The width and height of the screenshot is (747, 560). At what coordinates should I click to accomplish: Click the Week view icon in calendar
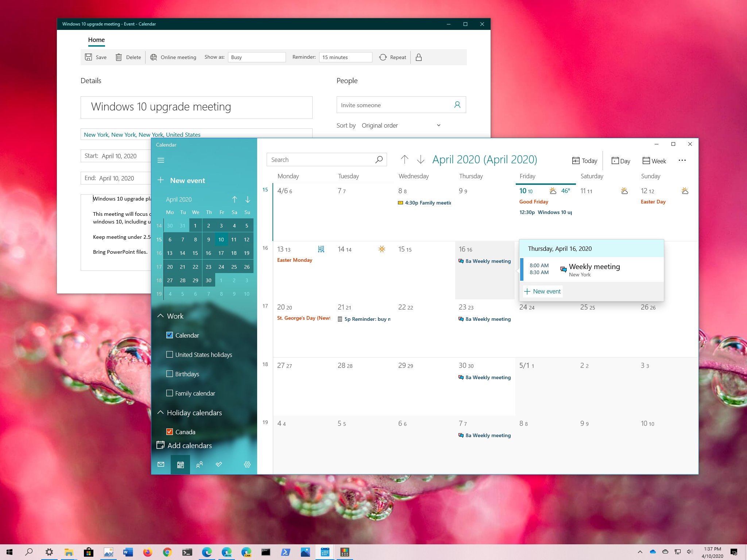[x=655, y=160]
